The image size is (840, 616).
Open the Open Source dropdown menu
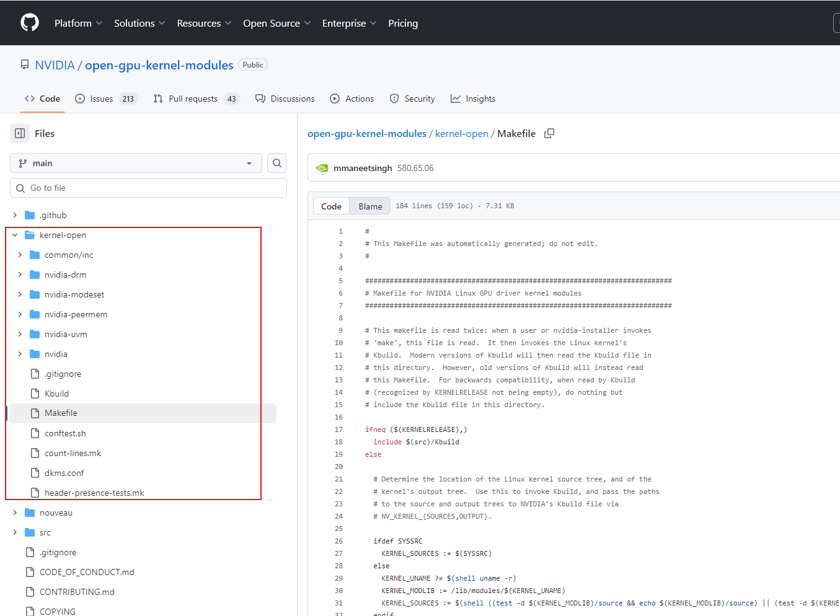[x=276, y=23]
